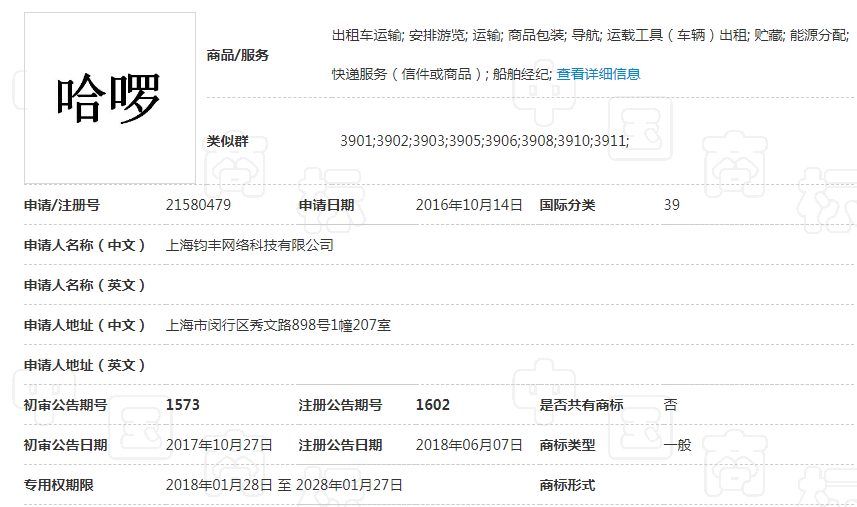
Task: Select the goods text line starting 出租车运输
Action: tap(591, 36)
